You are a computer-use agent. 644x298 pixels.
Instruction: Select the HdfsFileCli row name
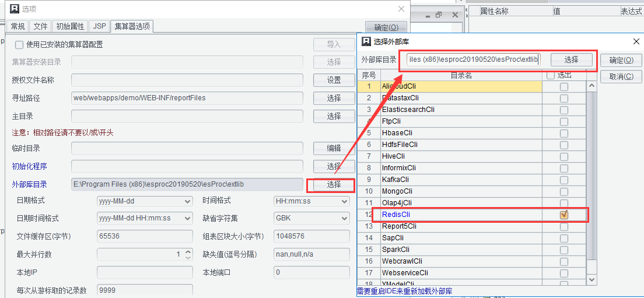[x=400, y=145]
